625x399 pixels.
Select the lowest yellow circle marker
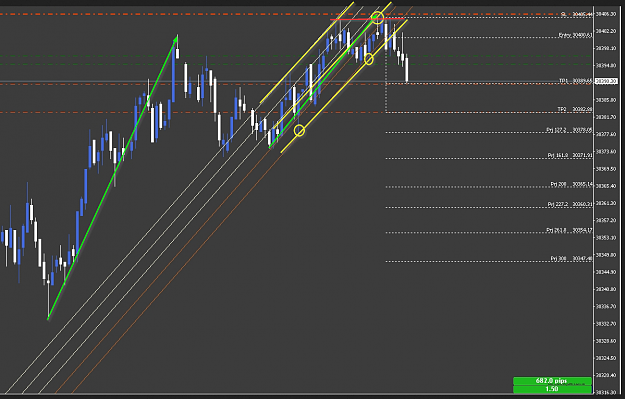pyautogui.click(x=299, y=131)
